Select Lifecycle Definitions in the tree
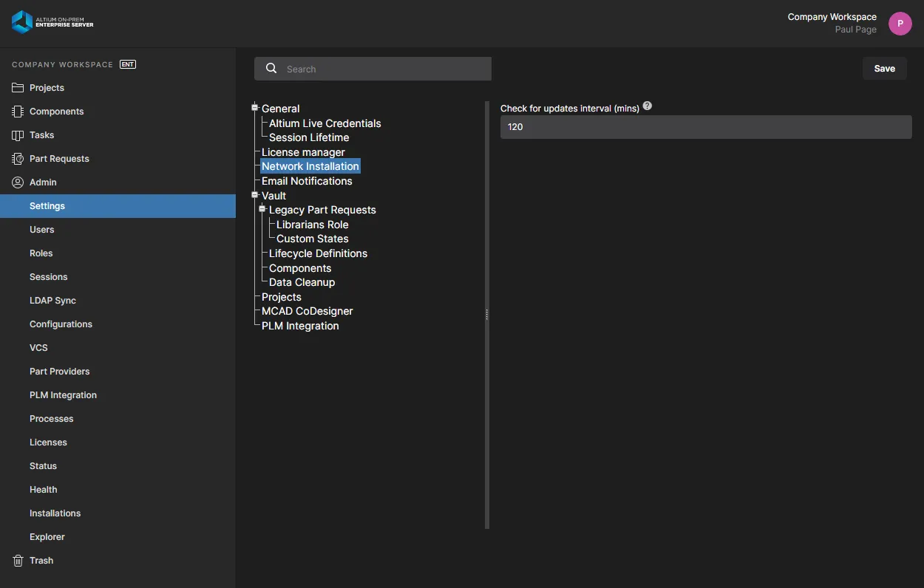924x588 pixels. point(318,253)
